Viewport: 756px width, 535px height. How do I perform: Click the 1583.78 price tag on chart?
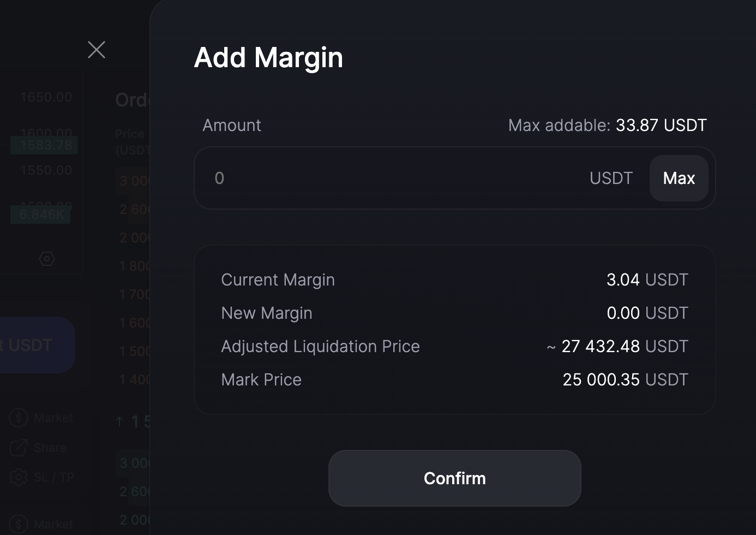(x=45, y=145)
